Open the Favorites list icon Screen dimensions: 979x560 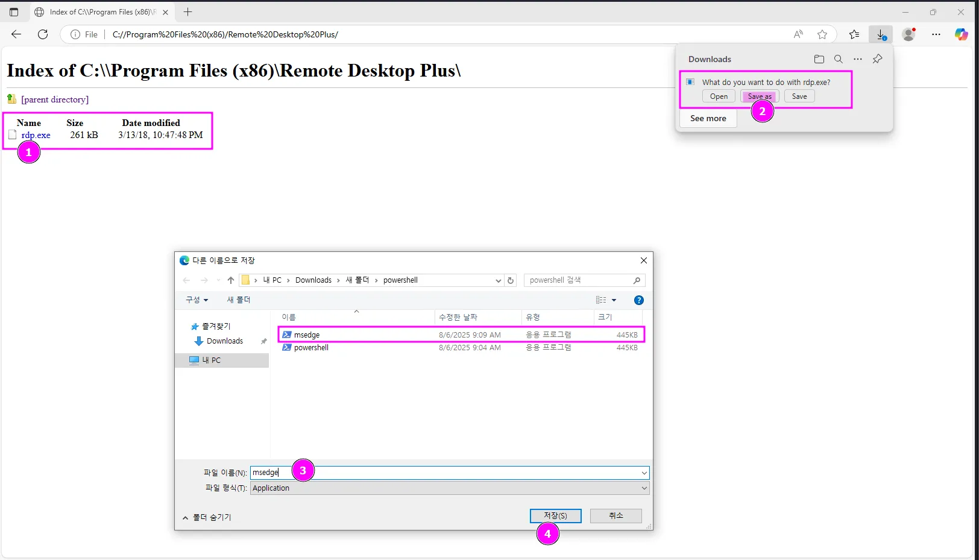pyautogui.click(x=854, y=34)
